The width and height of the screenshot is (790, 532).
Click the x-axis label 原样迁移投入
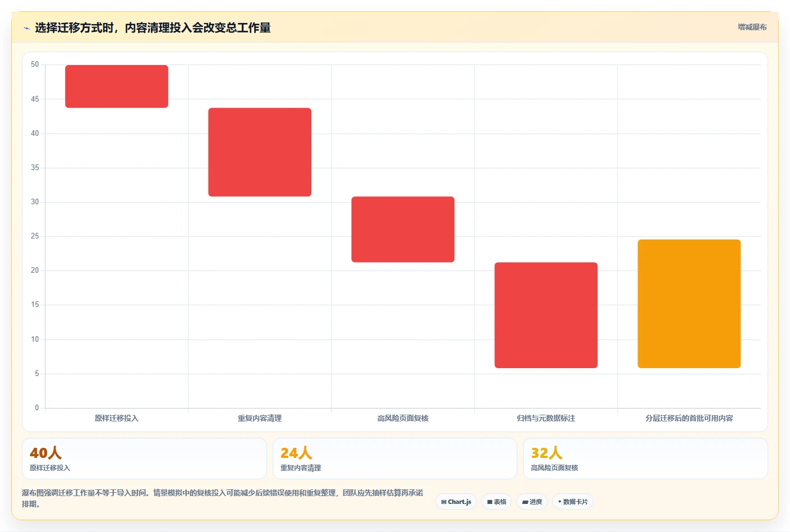coord(117,418)
